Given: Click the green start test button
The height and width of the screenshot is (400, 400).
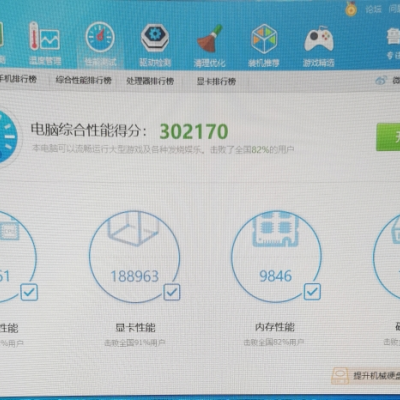Looking at the screenshot, I should pos(388,137).
